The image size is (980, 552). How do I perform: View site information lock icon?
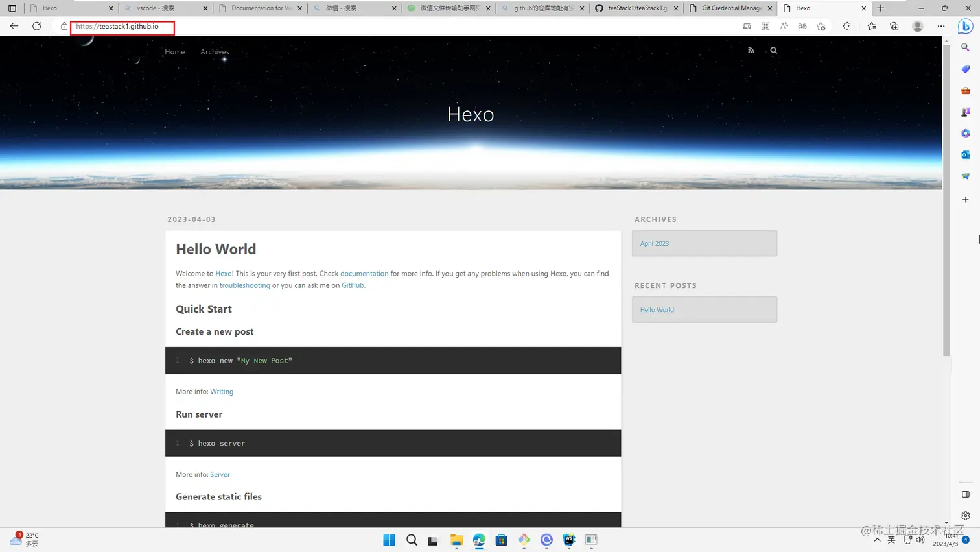point(64,27)
